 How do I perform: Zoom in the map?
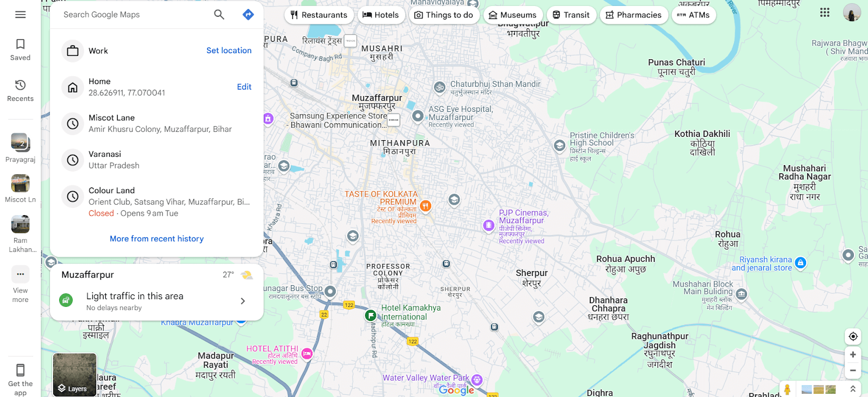point(853,355)
